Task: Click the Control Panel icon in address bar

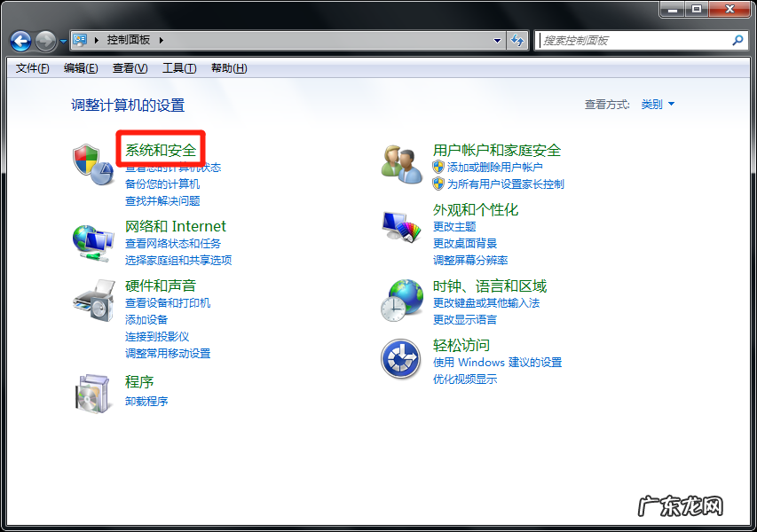Action: (x=80, y=40)
